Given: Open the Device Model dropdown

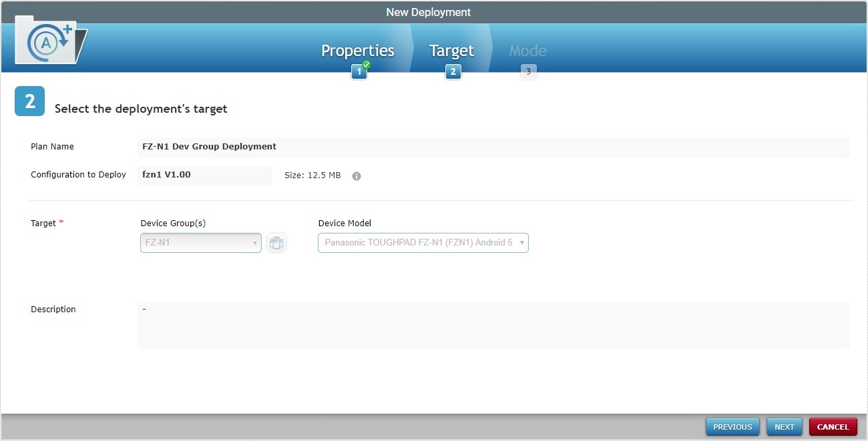Looking at the screenshot, I should (x=423, y=243).
